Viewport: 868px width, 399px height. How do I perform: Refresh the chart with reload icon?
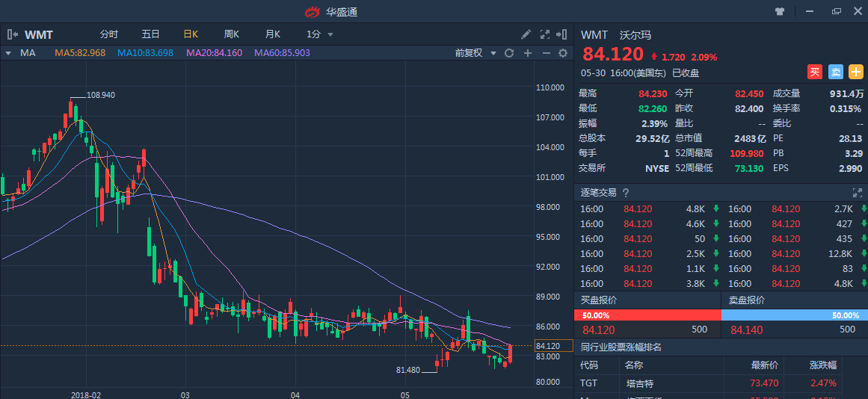click(509, 53)
